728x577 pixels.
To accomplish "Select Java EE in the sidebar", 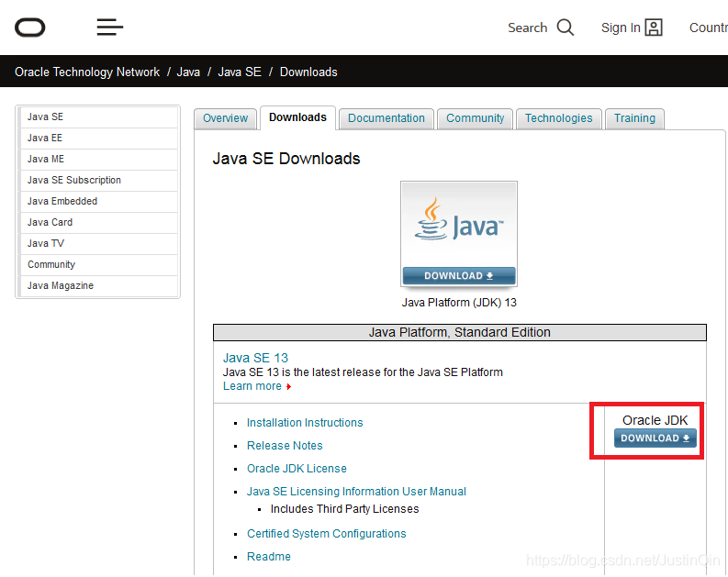I will pos(98,138).
